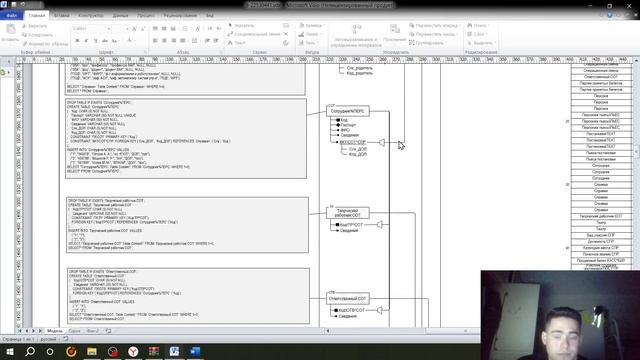Open the Вставка ribbon tab

pos(62,16)
